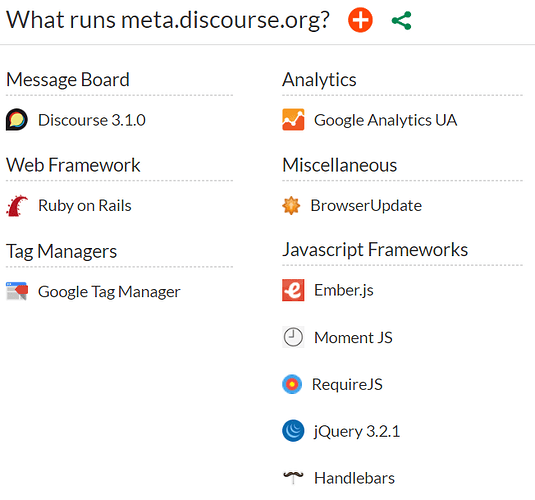Viewport: 535px width, 500px height.
Task: Click the 'What runs meta.discourse.org?' title
Action: click(168, 20)
